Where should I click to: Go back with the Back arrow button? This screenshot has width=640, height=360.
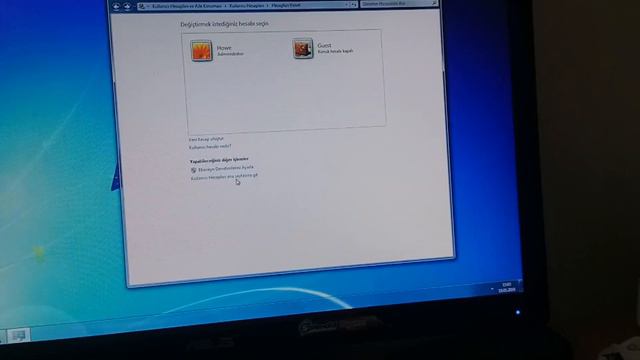tap(116, 7)
